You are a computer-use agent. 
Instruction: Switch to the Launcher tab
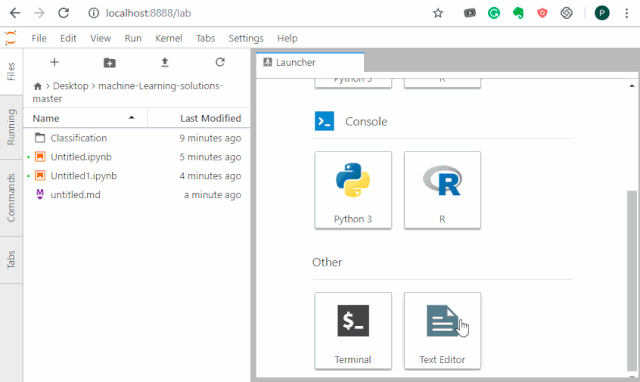(x=310, y=62)
